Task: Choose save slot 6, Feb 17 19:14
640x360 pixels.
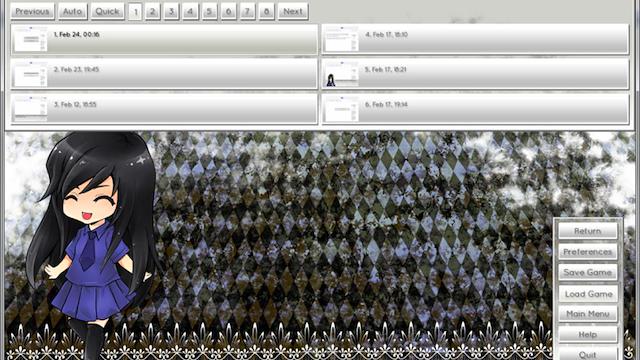Action: [x=475, y=109]
